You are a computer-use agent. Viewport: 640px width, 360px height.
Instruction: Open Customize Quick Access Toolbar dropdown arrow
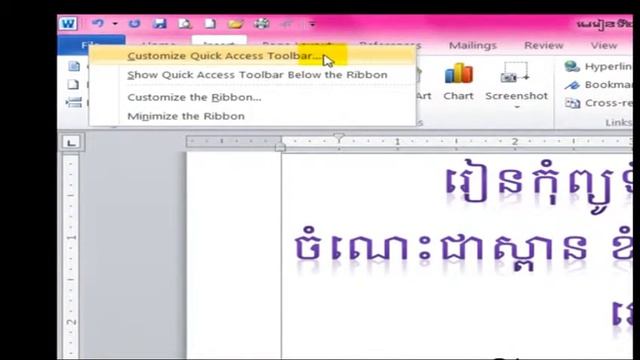[x=312, y=24]
